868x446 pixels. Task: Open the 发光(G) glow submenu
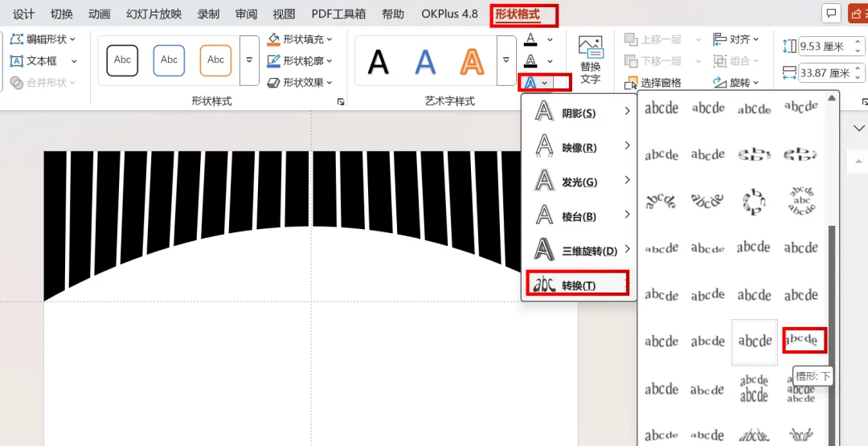coord(579,182)
